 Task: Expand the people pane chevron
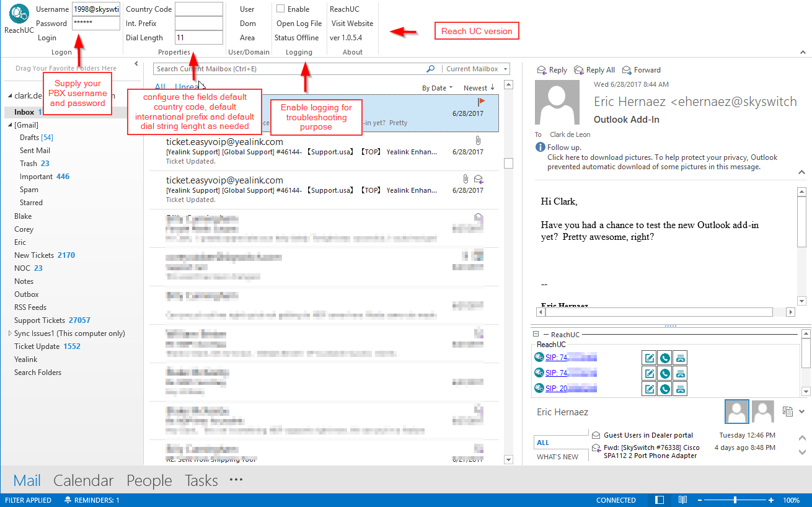[802, 411]
